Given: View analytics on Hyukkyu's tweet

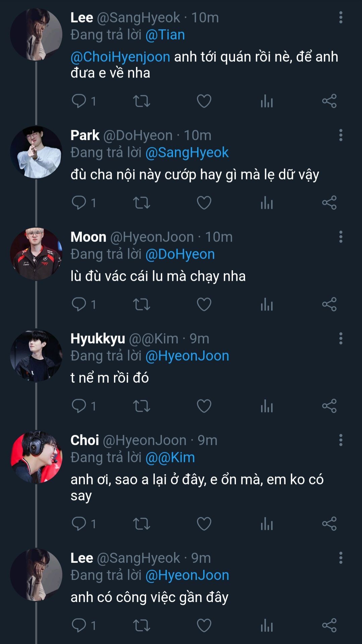Looking at the screenshot, I should (267, 406).
